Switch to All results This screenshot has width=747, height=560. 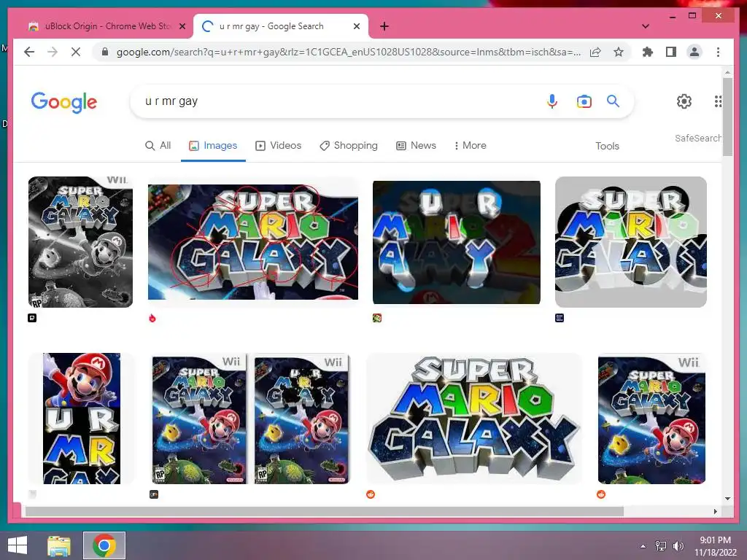[158, 145]
